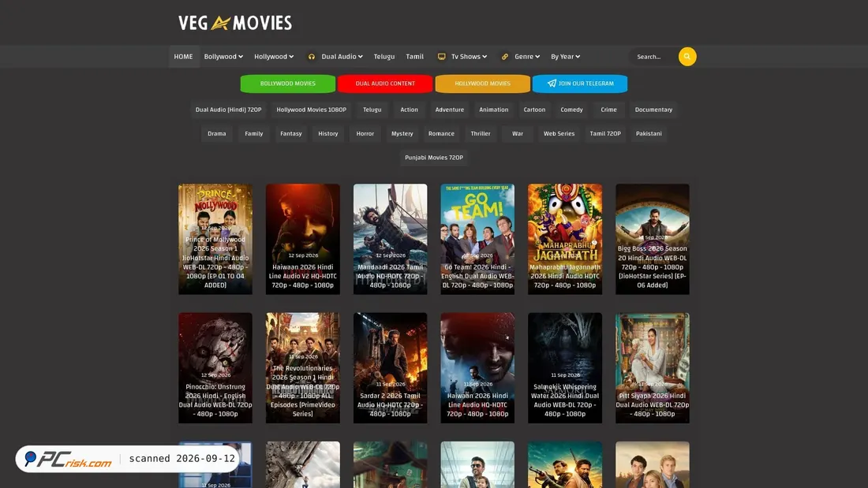Open the Fantasy category tag
Screen dimensions: 868x488
coord(290,133)
